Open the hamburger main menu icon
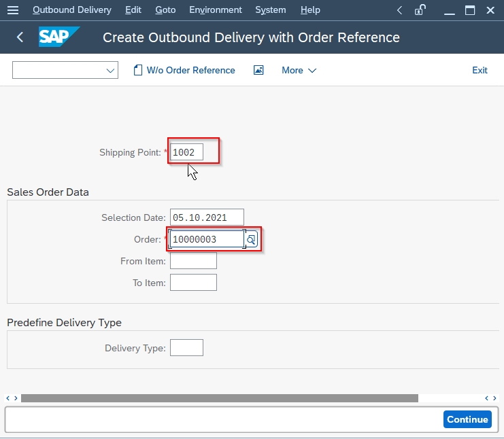This screenshot has width=504, height=439. tap(13, 10)
